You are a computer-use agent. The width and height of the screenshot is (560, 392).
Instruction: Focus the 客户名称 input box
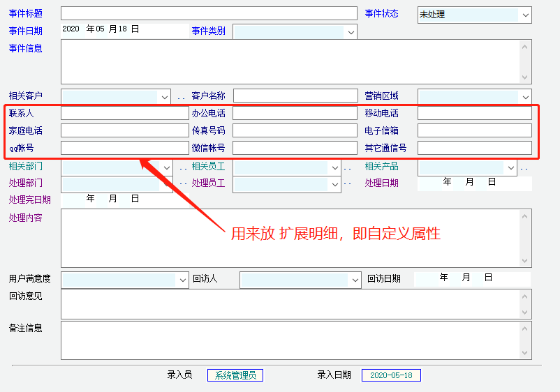(x=294, y=96)
